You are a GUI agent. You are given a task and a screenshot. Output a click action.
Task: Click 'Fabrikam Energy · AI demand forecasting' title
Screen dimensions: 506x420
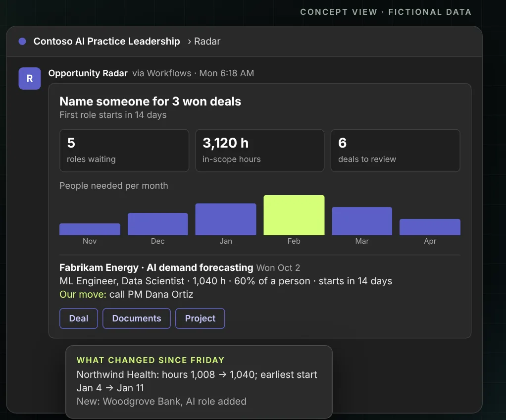(x=156, y=267)
